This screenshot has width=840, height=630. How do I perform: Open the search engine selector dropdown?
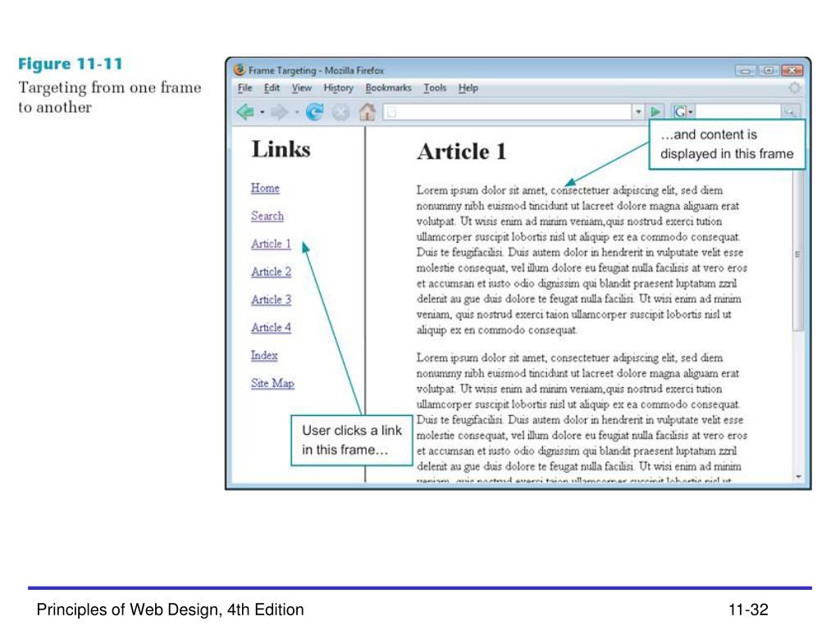pos(691,112)
